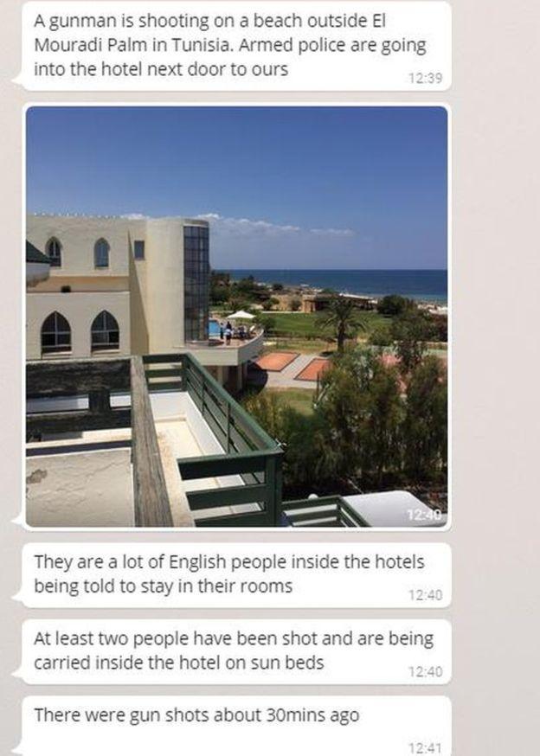
Task: Open the hotel and sea photo message
Action: coord(236,317)
